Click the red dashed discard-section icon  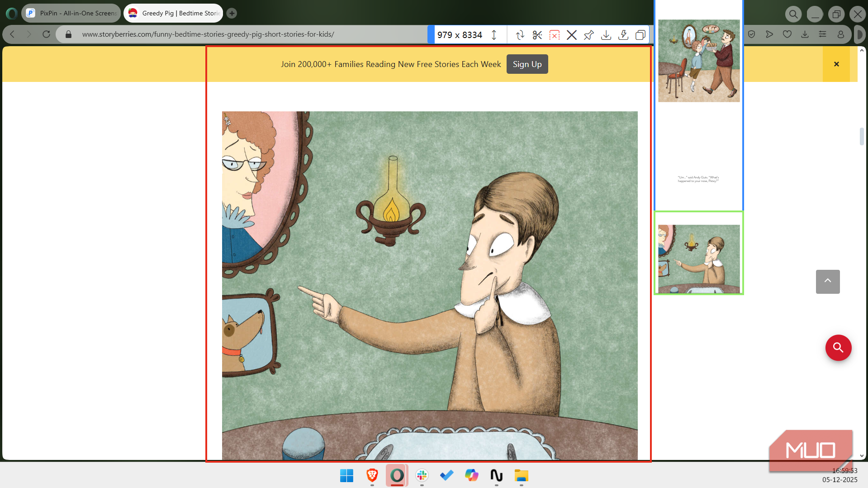pos(554,35)
